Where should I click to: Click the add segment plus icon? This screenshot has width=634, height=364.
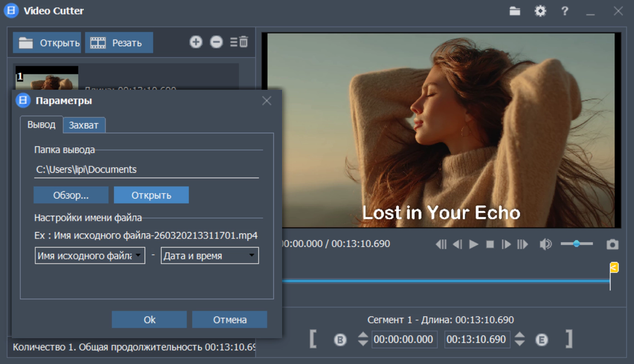196,42
